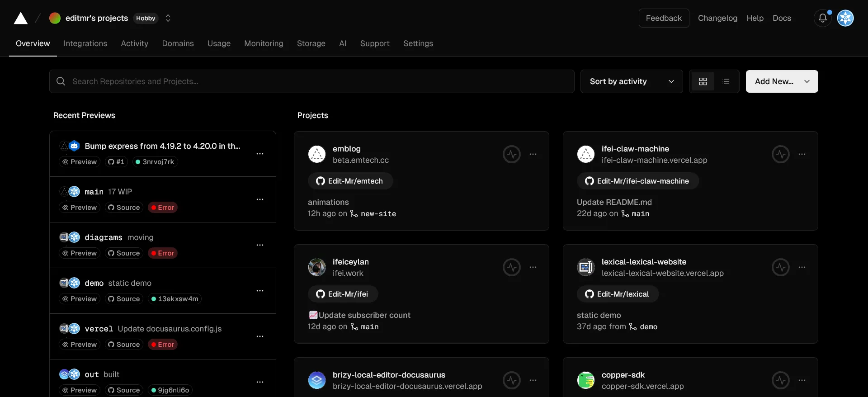View activity pulse for emblog project
The width and height of the screenshot is (868, 397).
[x=512, y=154]
